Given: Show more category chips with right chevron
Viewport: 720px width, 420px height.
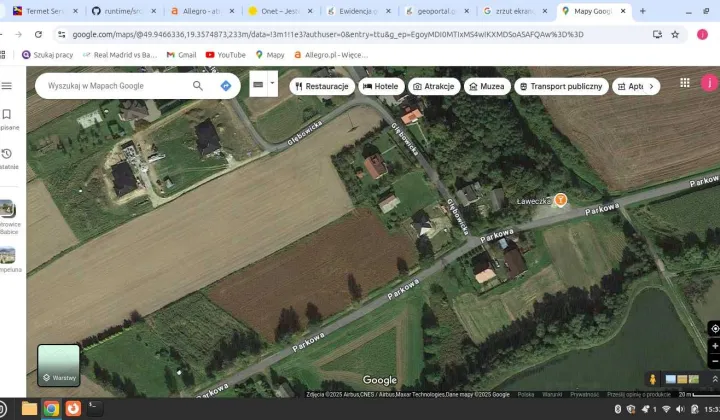Looking at the screenshot, I should coord(651,86).
